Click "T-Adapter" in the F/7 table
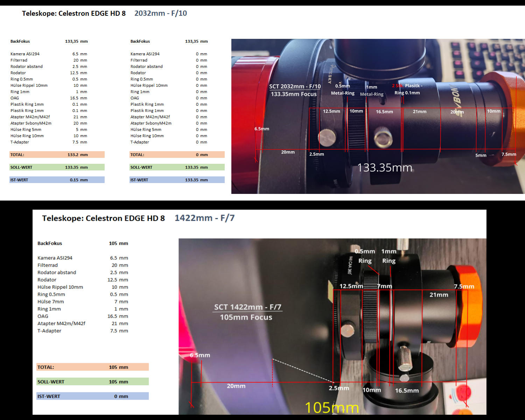 click(x=49, y=331)
